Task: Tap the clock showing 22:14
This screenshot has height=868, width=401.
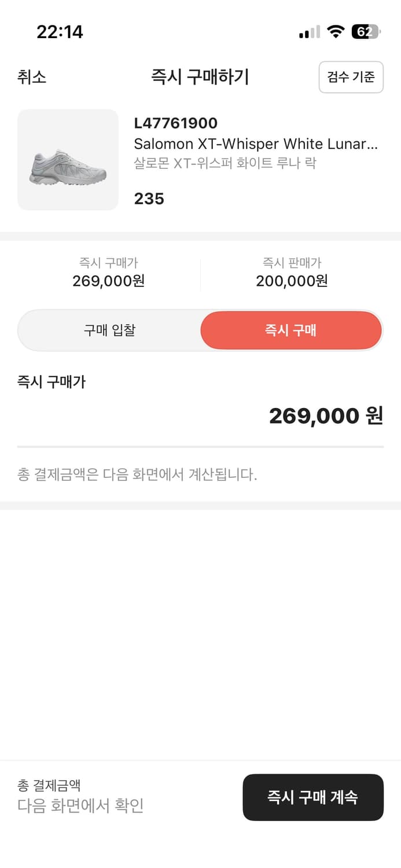Action: [56, 33]
